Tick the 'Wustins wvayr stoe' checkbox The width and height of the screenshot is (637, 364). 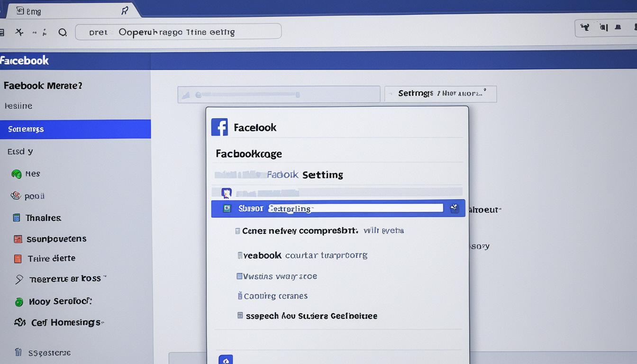(x=239, y=276)
